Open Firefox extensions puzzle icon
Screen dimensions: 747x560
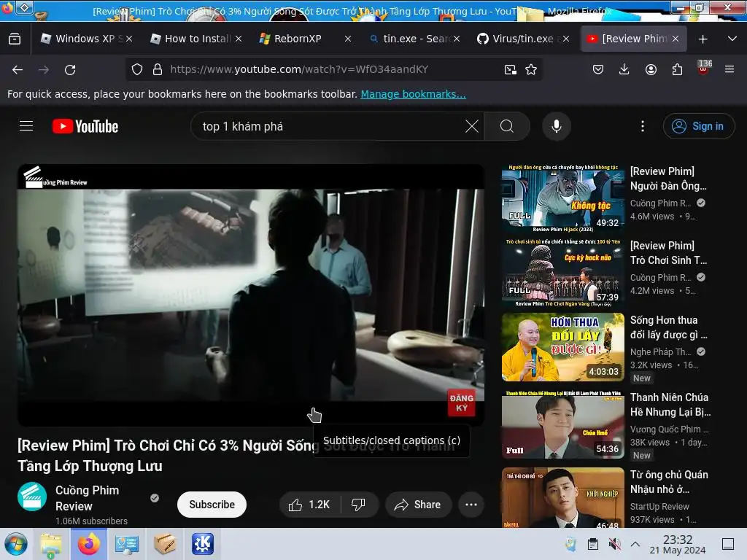click(x=677, y=69)
